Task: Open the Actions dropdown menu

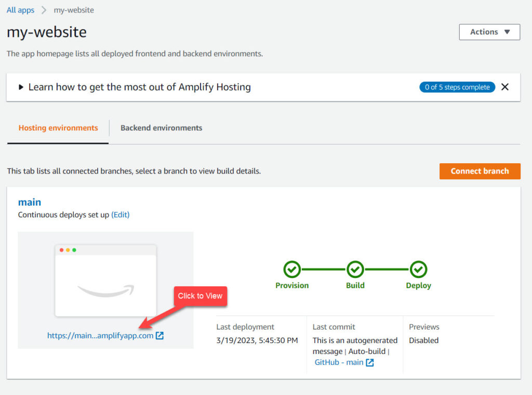Action: tap(489, 32)
